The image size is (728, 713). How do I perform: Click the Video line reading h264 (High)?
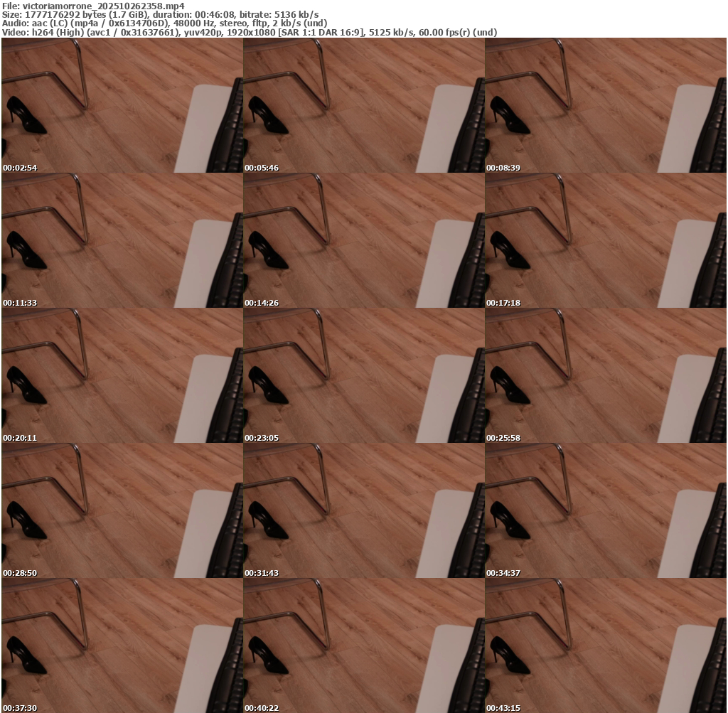point(250,33)
